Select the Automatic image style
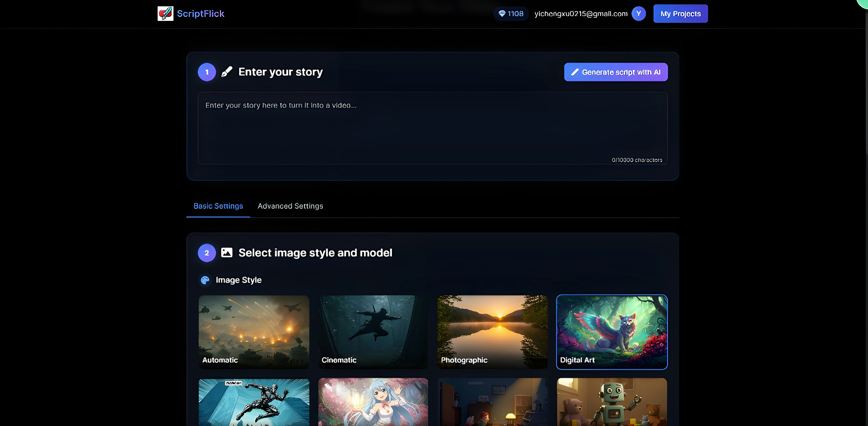The image size is (868, 426). [254, 332]
